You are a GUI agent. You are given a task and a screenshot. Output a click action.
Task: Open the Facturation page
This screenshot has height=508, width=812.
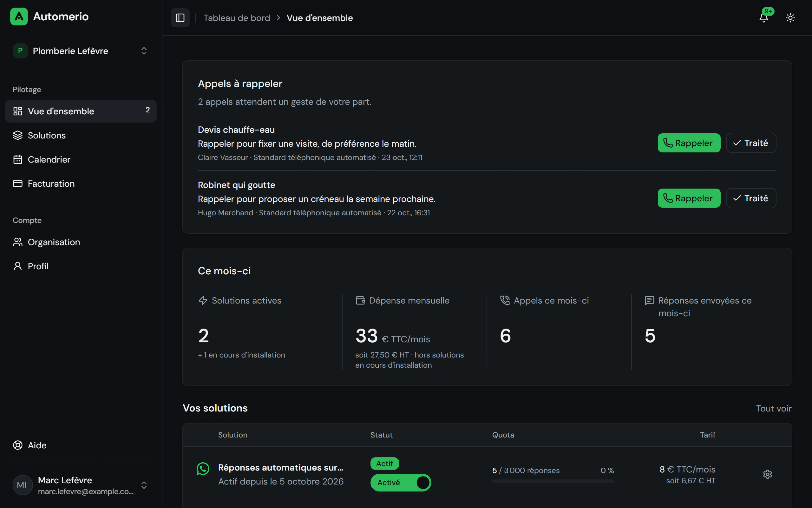[x=81, y=184]
